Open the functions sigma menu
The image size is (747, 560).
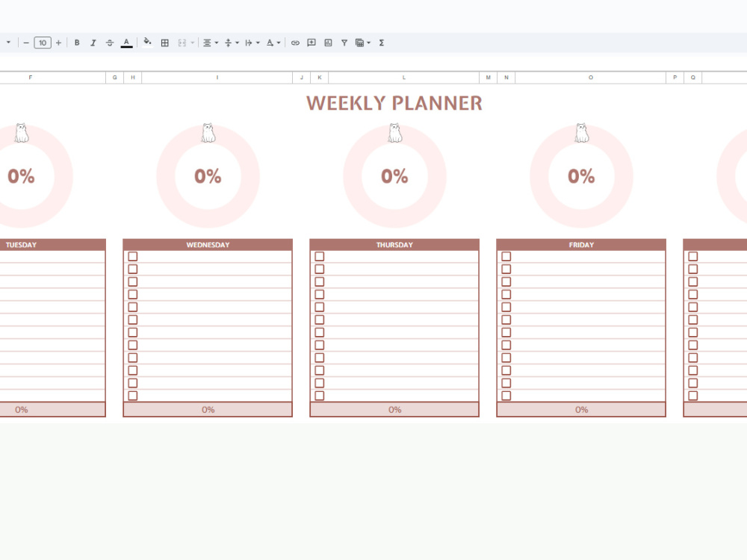pos(382,43)
